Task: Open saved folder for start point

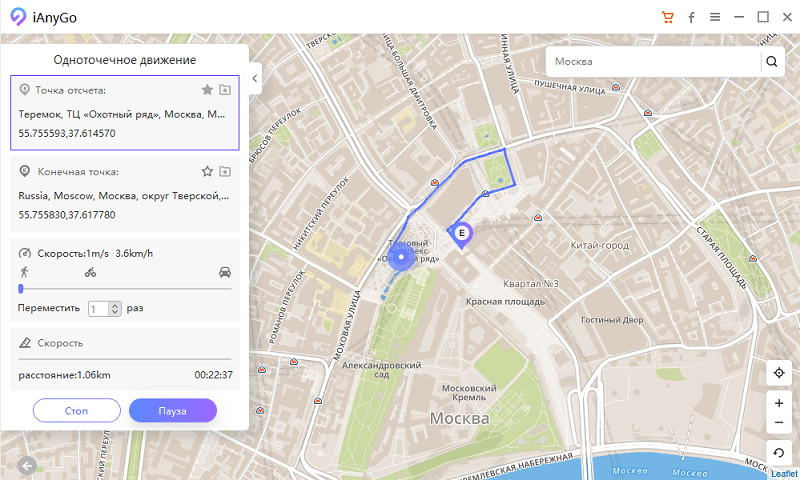Action: pyautogui.click(x=225, y=90)
